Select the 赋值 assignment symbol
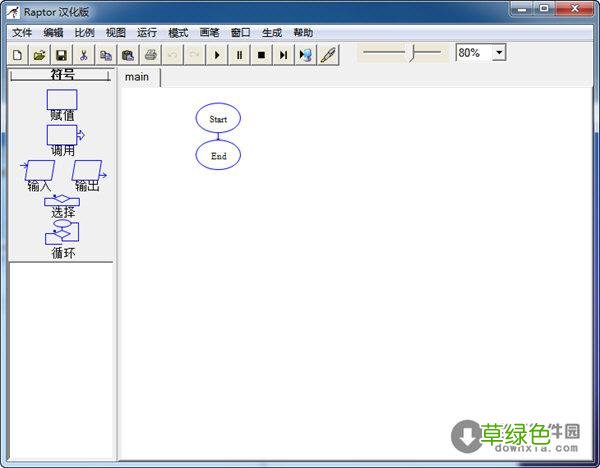Screen dimensions: 600x468 62,100
